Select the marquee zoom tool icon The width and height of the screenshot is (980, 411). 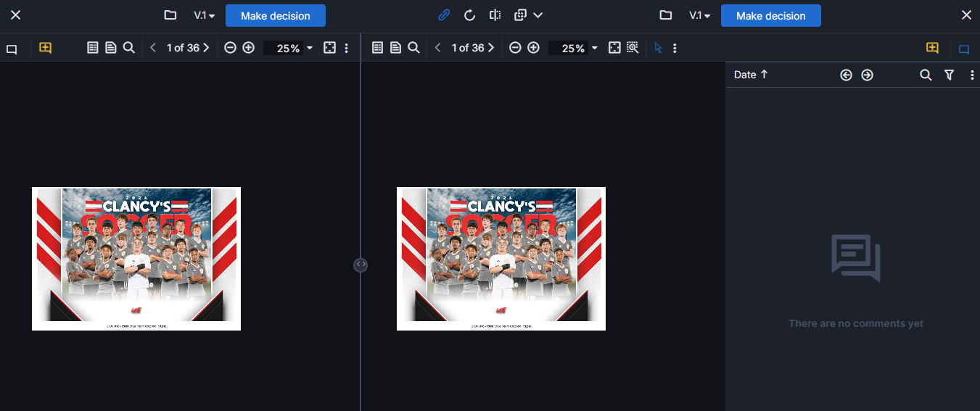(633, 48)
